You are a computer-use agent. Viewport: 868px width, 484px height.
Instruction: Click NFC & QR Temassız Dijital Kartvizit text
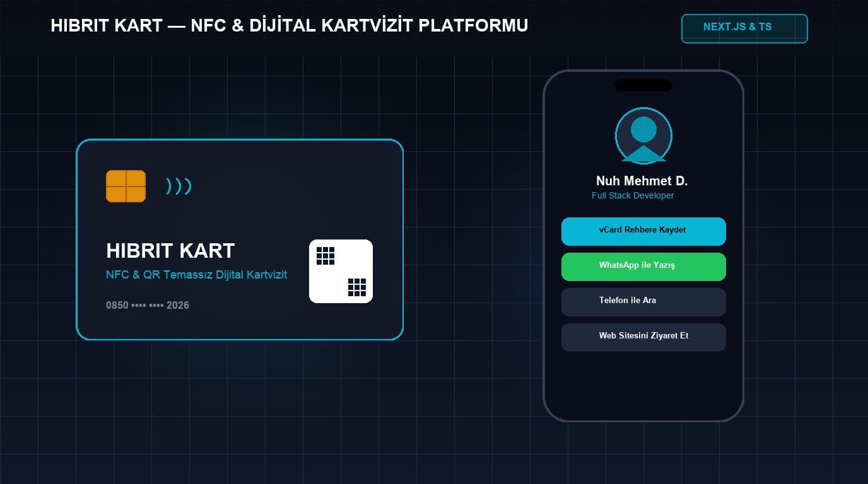[x=197, y=275]
